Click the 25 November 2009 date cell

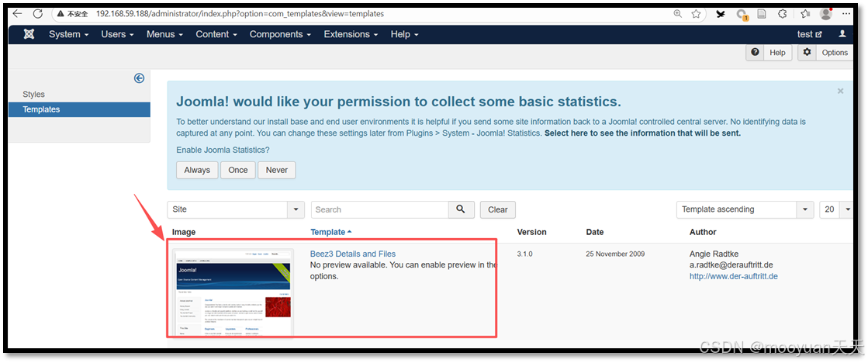pyautogui.click(x=616, y=254)
